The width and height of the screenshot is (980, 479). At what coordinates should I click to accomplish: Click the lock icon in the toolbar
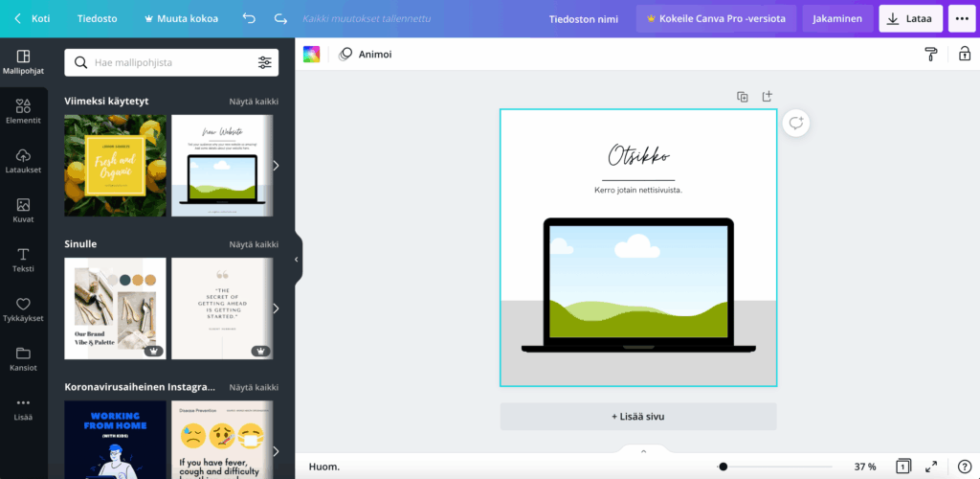click(x=964, y=55)
